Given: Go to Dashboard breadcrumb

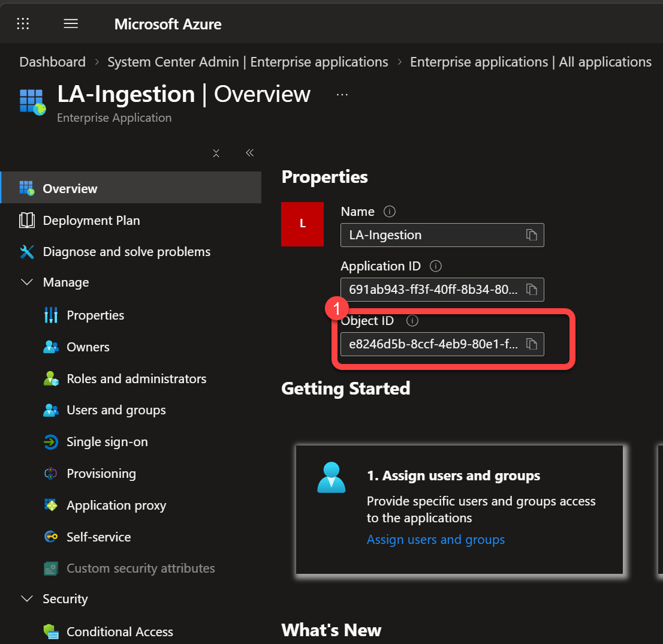Looking at the screenshot, I should click(x=52, y=62).
